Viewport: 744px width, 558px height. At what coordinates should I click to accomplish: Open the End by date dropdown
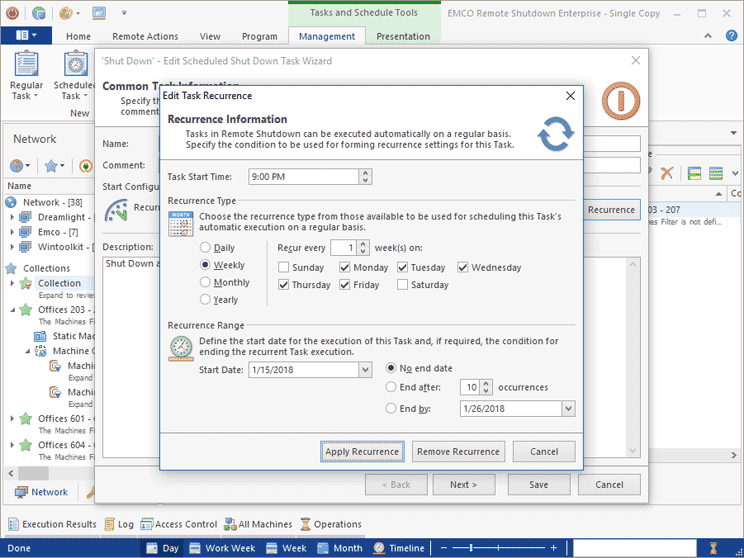click(x=568, y=409)
